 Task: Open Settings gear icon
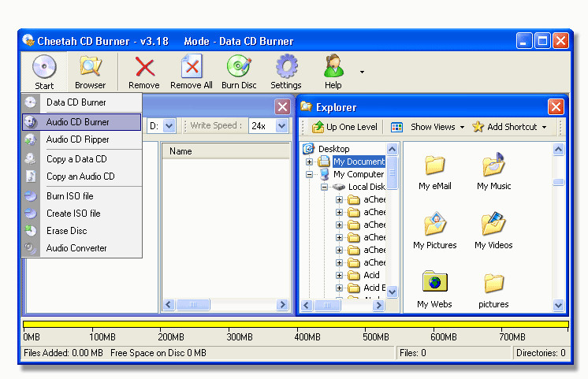coord(286,66)
